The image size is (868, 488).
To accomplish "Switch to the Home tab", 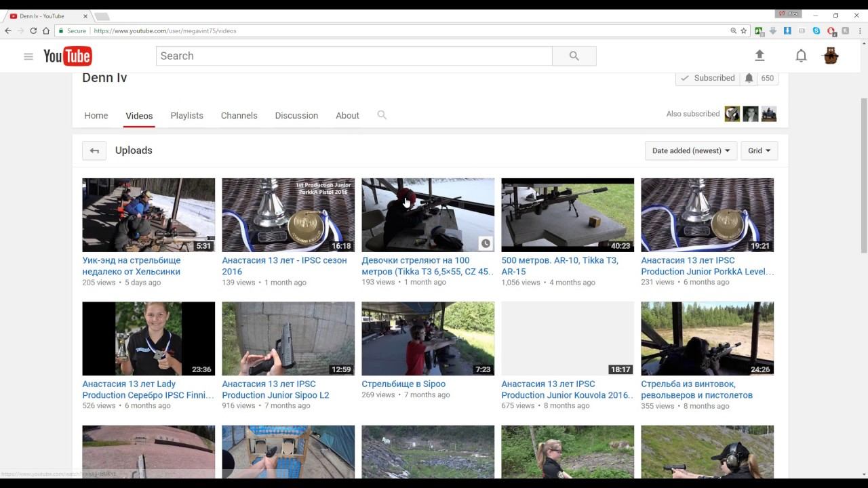I will click(x=96, y=115).
